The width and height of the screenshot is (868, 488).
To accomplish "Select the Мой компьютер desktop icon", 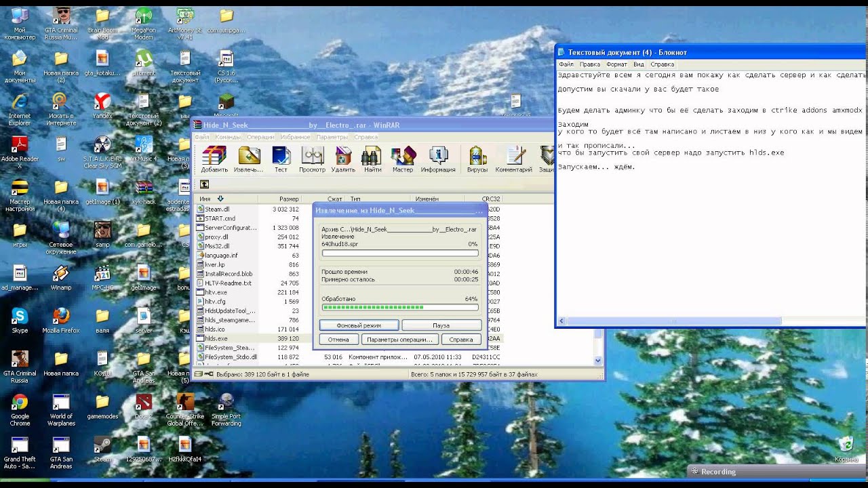I will pyautogui.click(x=20, y=16).
